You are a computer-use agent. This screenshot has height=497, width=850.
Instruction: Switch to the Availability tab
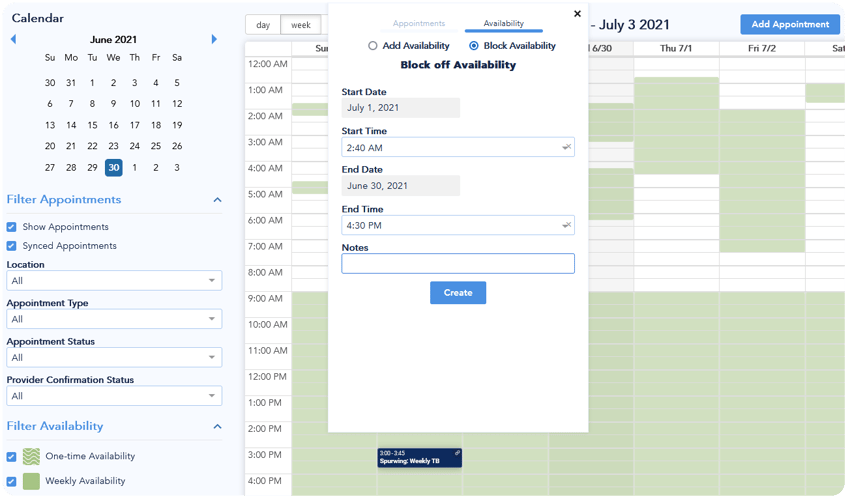[x=504, y=23]
